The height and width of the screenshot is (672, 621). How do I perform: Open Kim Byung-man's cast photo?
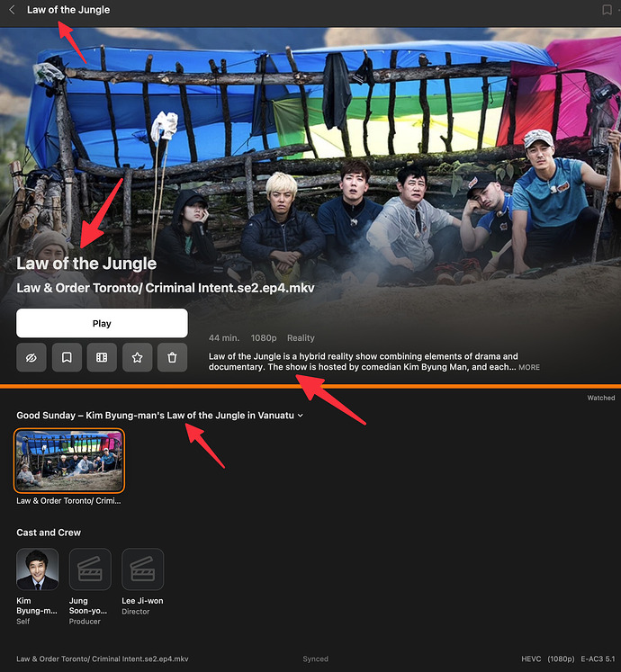pos(37,569)
